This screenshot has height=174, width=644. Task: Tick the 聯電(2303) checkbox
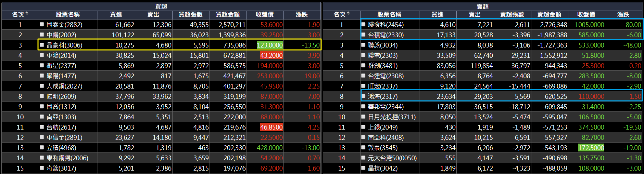point(363,55)
